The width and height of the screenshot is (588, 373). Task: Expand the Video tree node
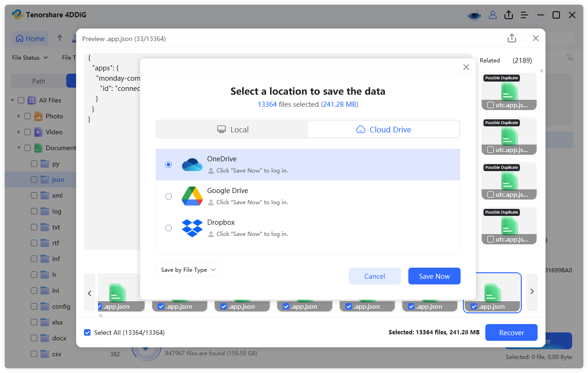point(19,132)
